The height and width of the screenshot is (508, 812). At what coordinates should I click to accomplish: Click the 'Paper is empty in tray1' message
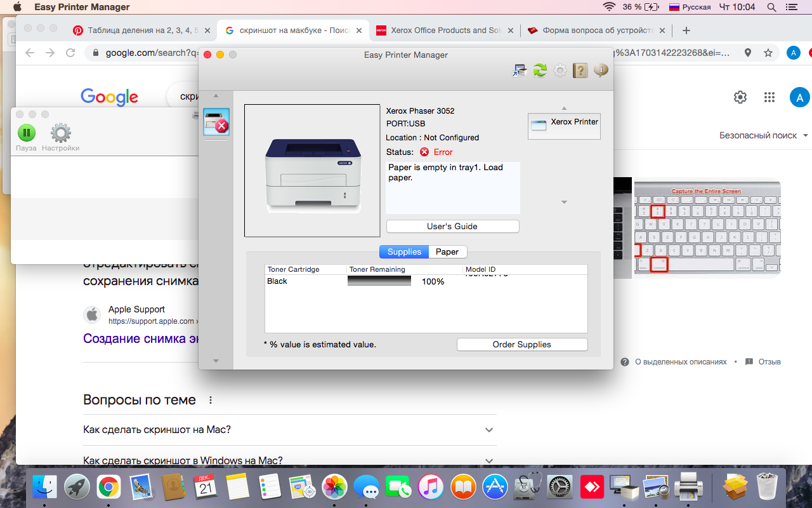pos(453,188)
